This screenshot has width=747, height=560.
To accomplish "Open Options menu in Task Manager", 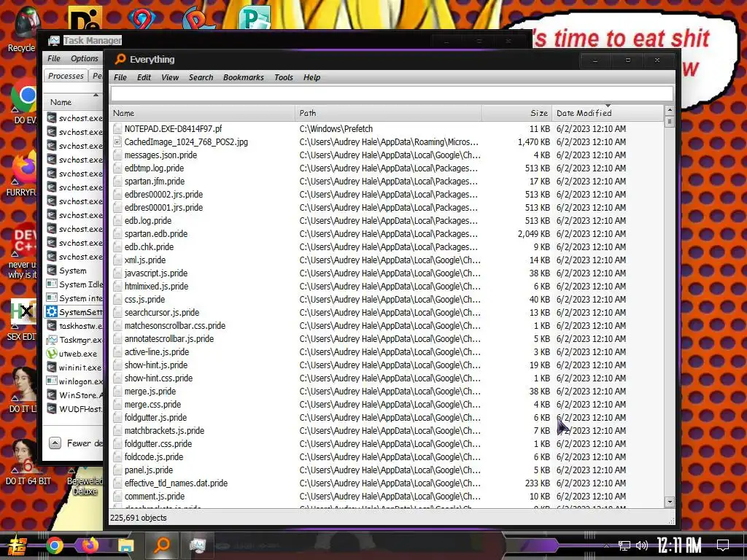I will [85, 58].
